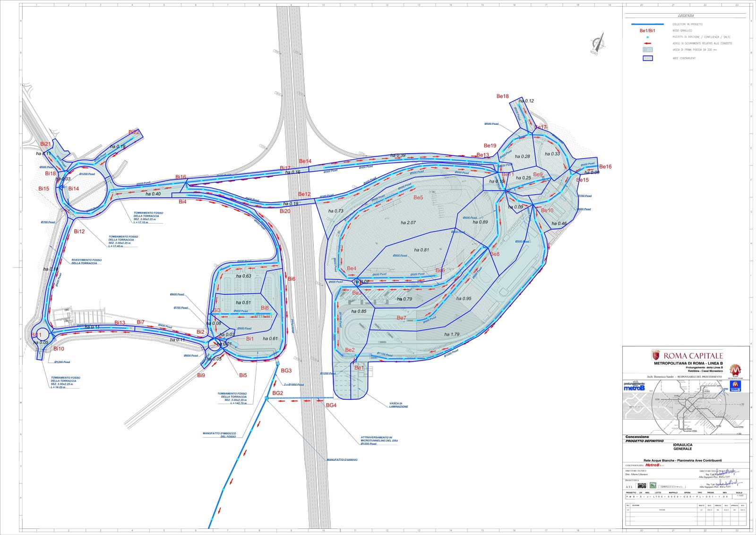756x535 pixels.
Task: Select node label Bi5
Action: pyautogui.click(x=243, y=375)
